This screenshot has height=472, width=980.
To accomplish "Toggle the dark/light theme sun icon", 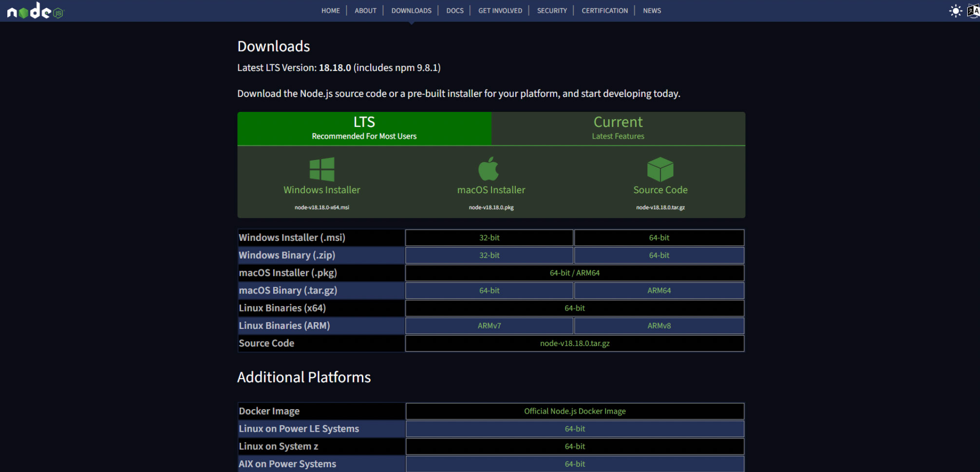I will coord(956,11).
